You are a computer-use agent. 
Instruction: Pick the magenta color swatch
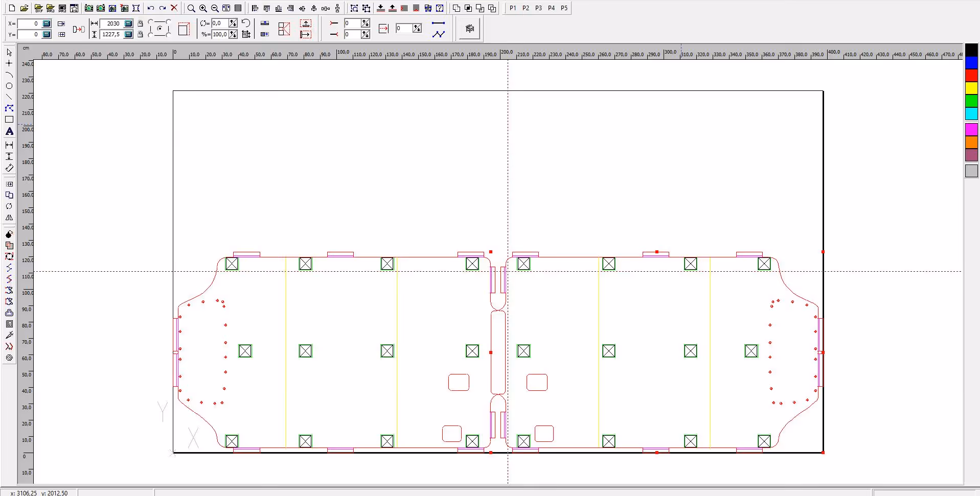click(x=971, y=129)
